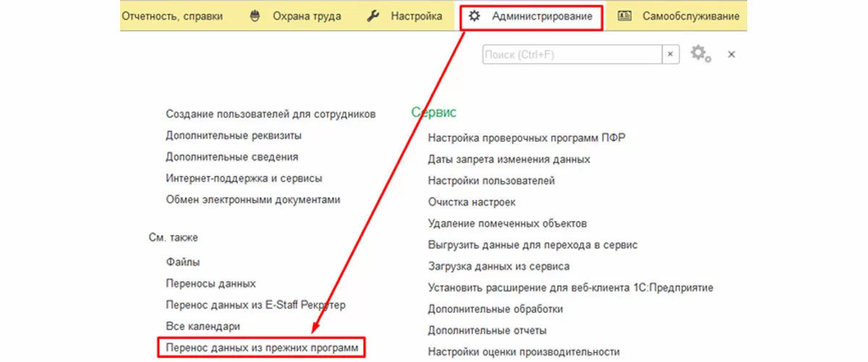Viewport: 868px width, 362px height.
Task: Open Перенос данных из прежних программ
Action: coord(262,348)
